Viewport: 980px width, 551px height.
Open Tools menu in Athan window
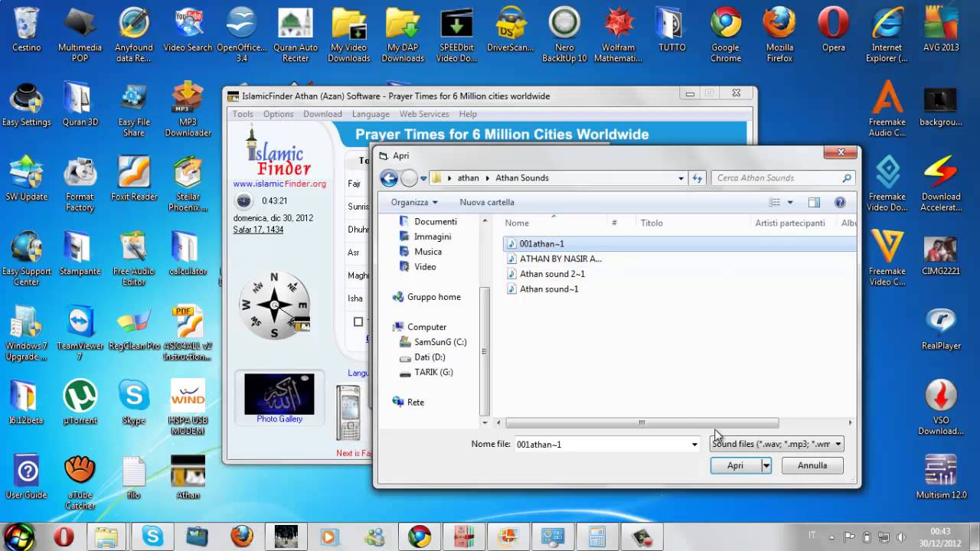[243, 114]
